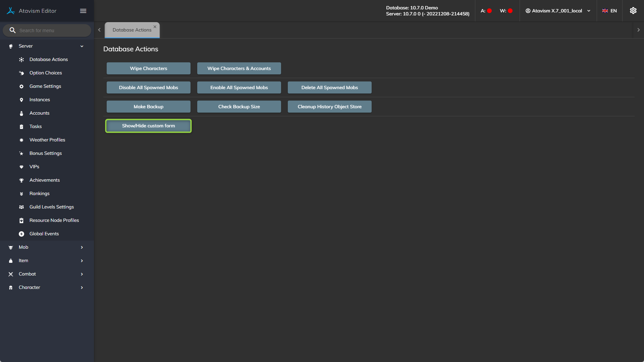Viewport: 644px width, 362px height.
Task: Click the World server red status indicator
Action: (x=510, y=11)
